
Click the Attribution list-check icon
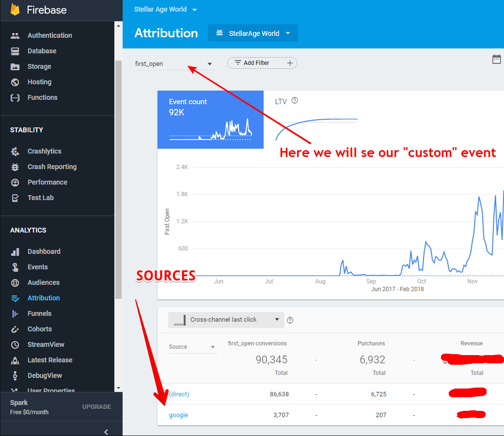tap(15, 298)
